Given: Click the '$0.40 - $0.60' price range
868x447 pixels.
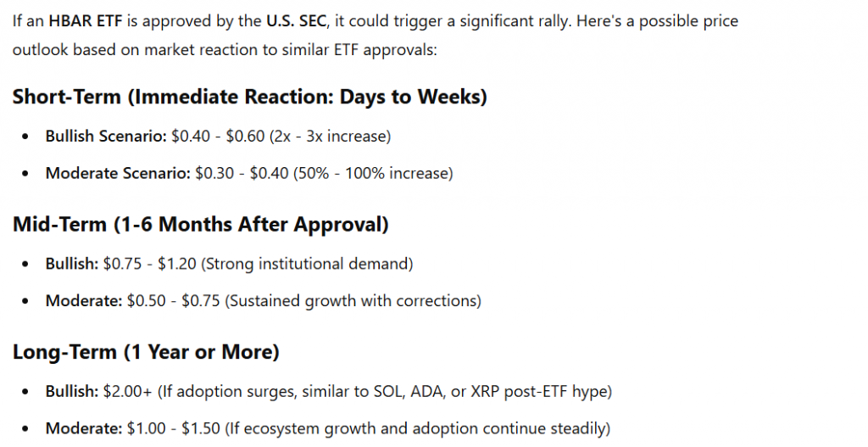Looking at the screenshot, I should [x=218, y=137].
